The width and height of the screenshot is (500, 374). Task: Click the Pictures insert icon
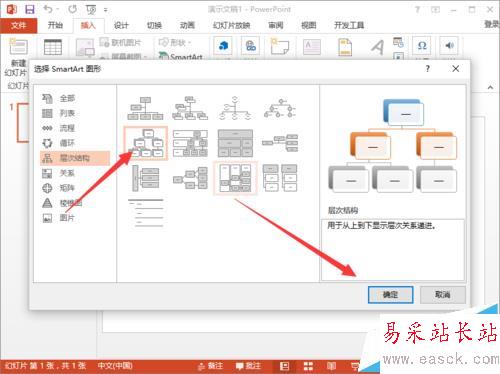pyautogui.click(x=85, y=47)
